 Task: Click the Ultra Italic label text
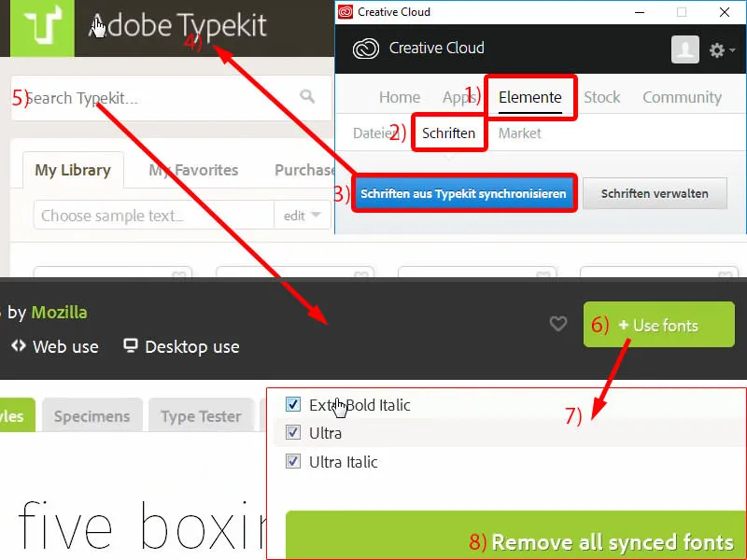pos(343,462)
